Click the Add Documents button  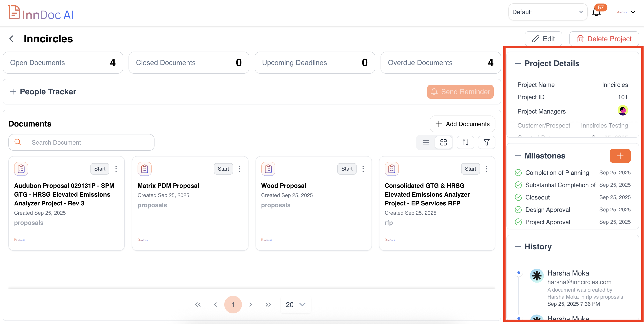pyautogui.click(x=462, y=124)
